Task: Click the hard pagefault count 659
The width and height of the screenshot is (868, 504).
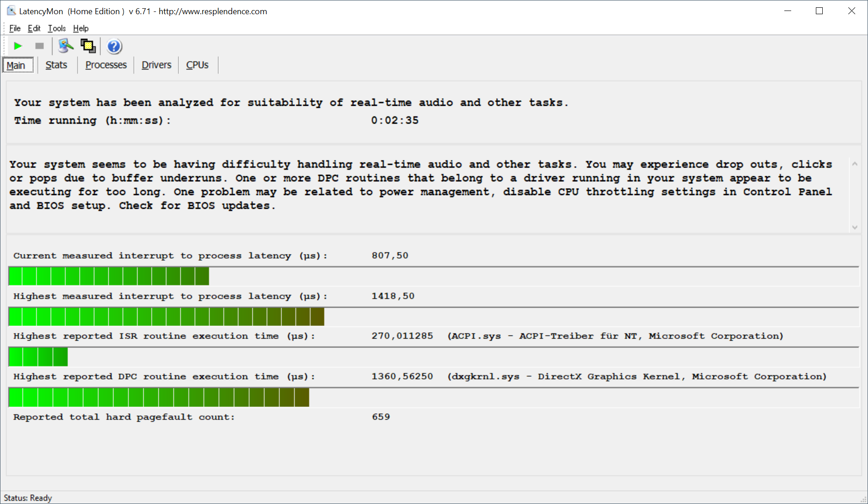Action: tap(381, 417)
